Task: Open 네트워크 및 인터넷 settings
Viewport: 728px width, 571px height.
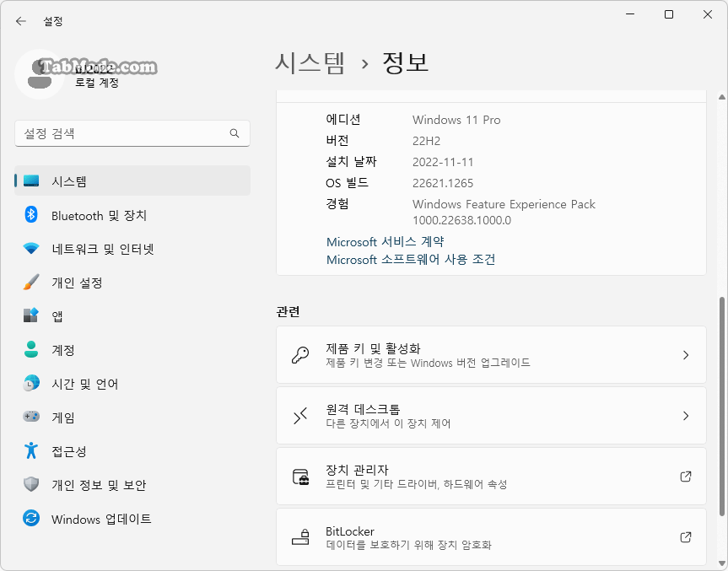Action: click(132, 249)
